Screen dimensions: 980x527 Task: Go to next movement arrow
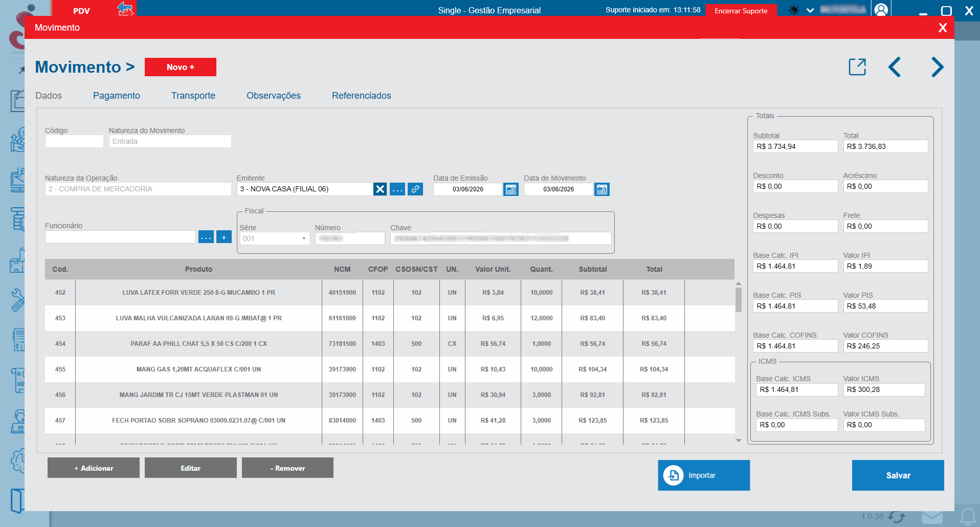pos(937,67)
